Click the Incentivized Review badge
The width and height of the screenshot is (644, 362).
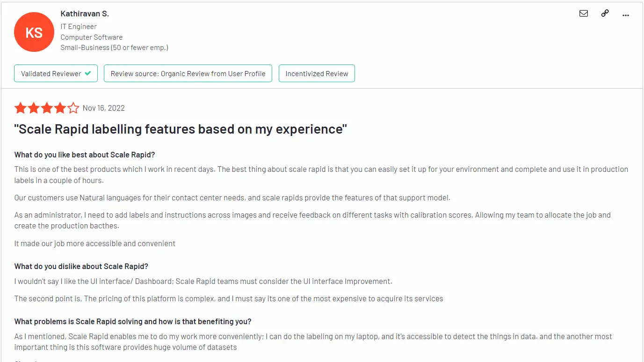317,73
